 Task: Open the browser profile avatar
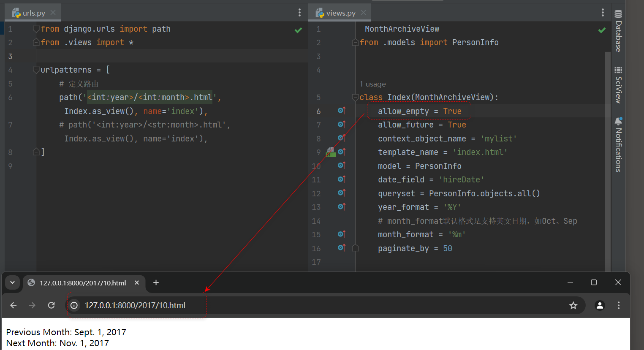(600, 305)
